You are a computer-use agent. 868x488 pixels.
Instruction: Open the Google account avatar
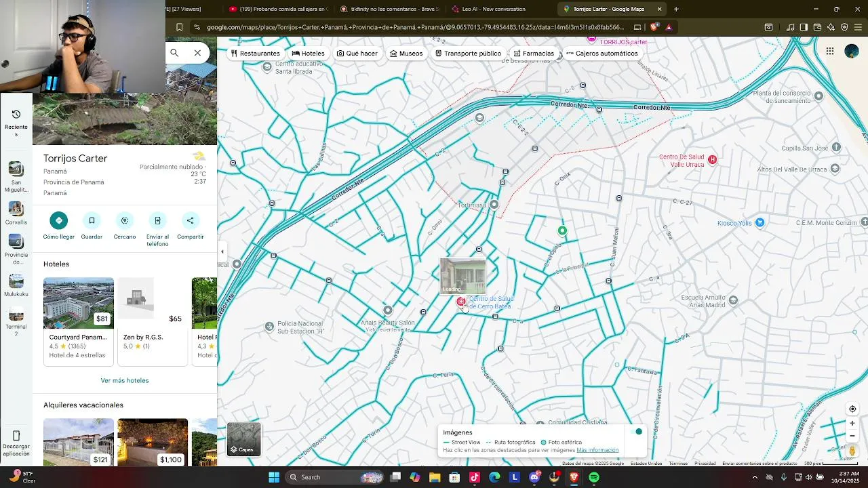(852, 51)
